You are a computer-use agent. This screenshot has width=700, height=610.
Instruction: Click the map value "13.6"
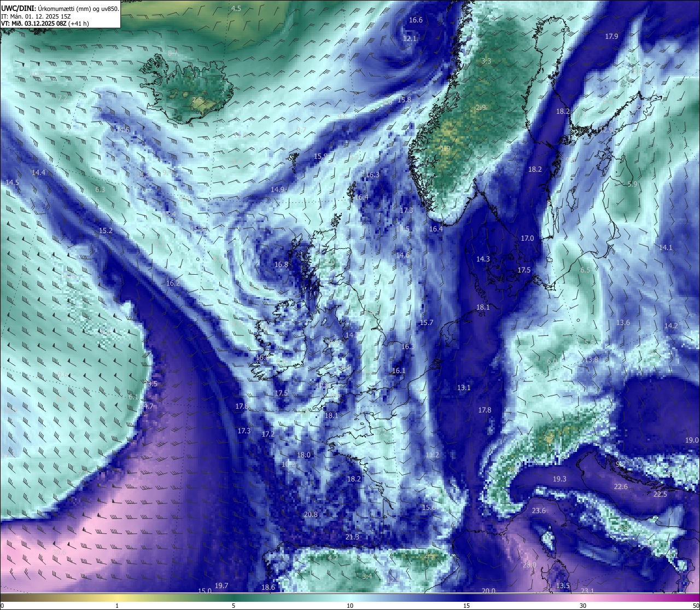(623, 323)
